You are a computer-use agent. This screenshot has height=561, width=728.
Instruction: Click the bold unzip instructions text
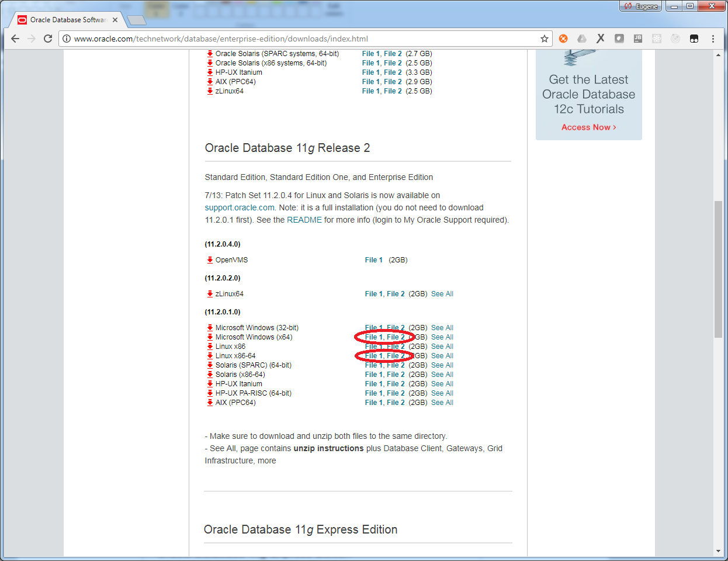328,448
